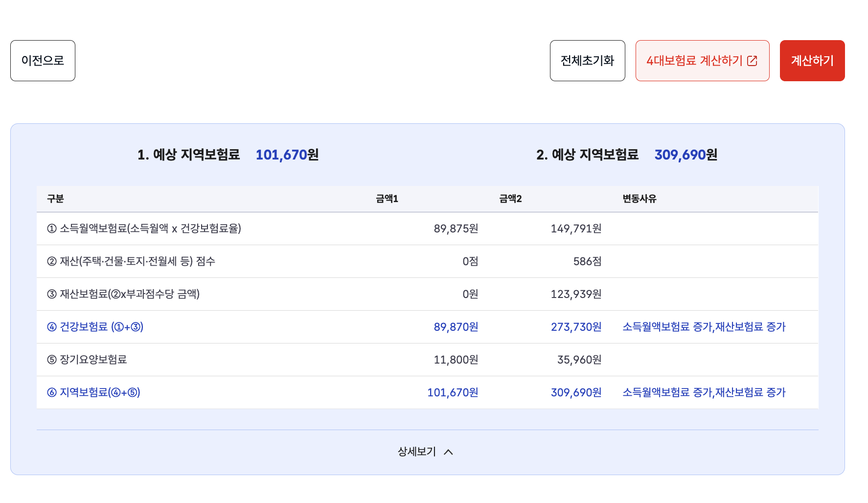Select ③ 재산보험료 row label

point(123,294)
